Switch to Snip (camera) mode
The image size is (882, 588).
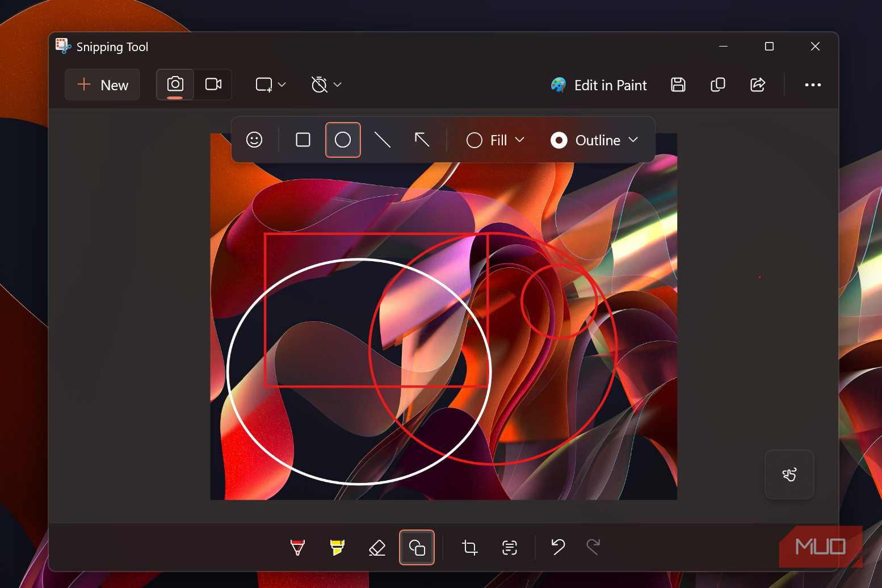pyautogui.click(x=175, y=85)
